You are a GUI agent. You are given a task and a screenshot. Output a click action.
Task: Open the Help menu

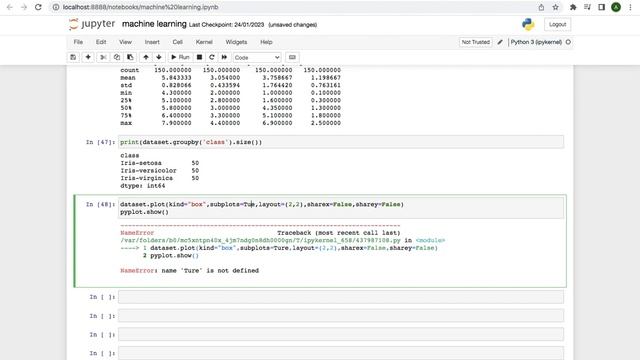point(266,42)
